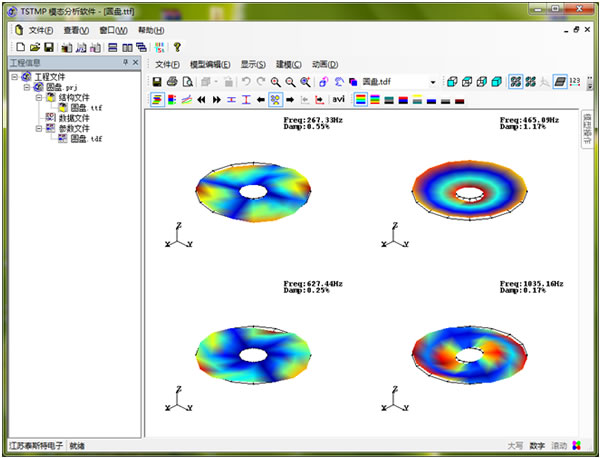Step to previous mode with rewind arrows
The height and width of the screenshot is (458, 600).
pyautogui.click(x=201, y=99)
